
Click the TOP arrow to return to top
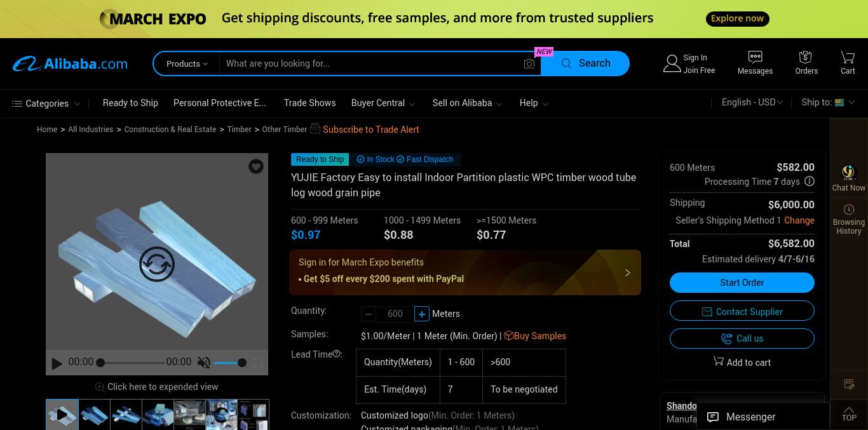849,413
